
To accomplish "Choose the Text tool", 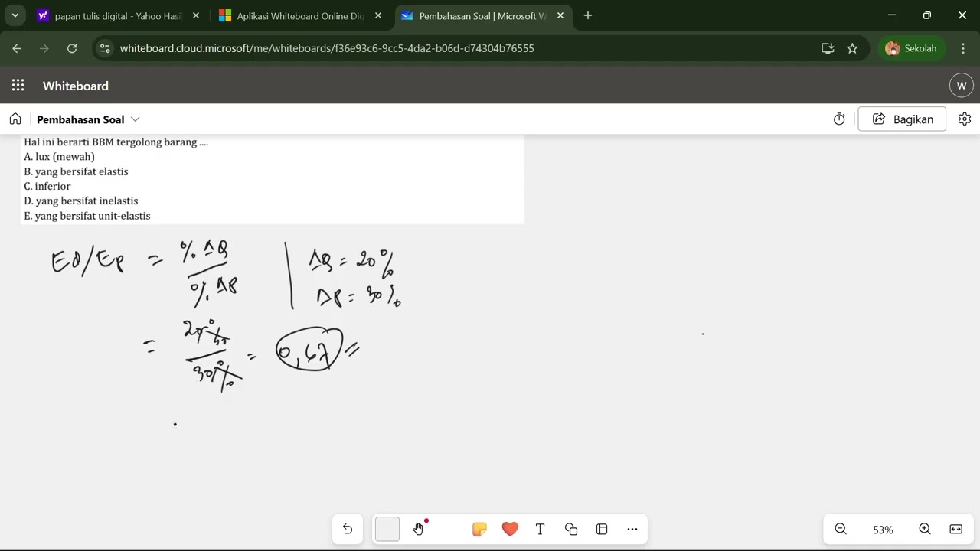I will click(540, 529).
